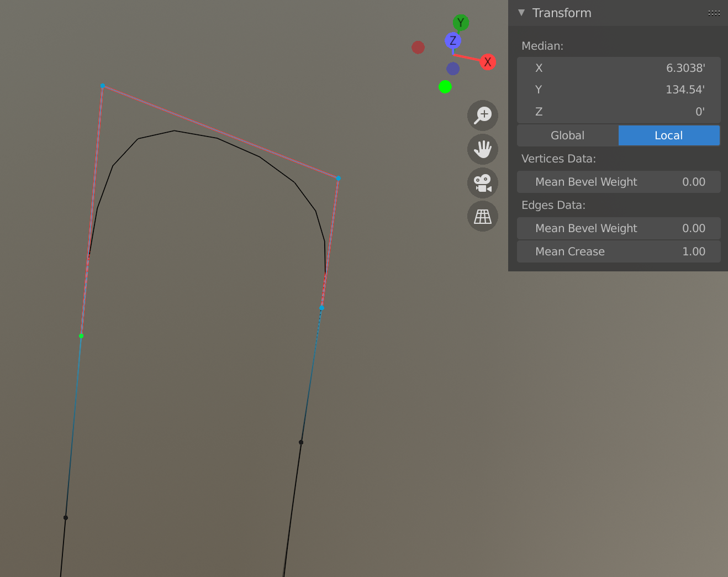This screenshot has height=577, width=728.
Task: Select the green vertex on left edge
Action: click(x=81, y=336)
